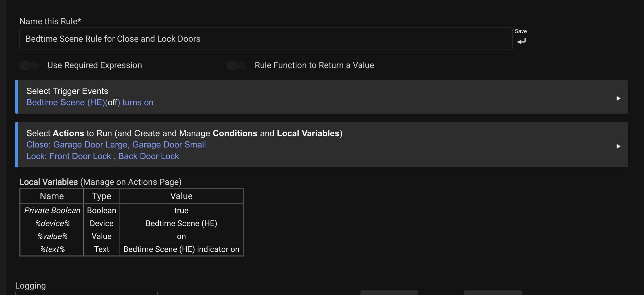Click the %value% variable name cell
The image size is (644, 295).
click(52, 236)
